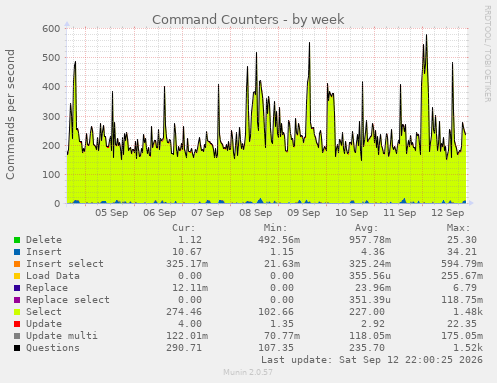Click the gray Update multi legend swatch
Viewport: 497px width, 383px height.
pyautogui.click(x=17, y=336)
